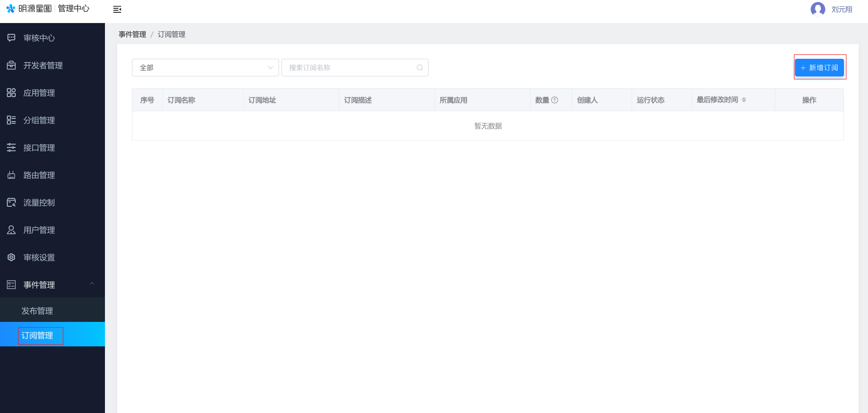Click the 流量控制 icon in sidebar
This screenshot has width=868, height=413.
11,202
